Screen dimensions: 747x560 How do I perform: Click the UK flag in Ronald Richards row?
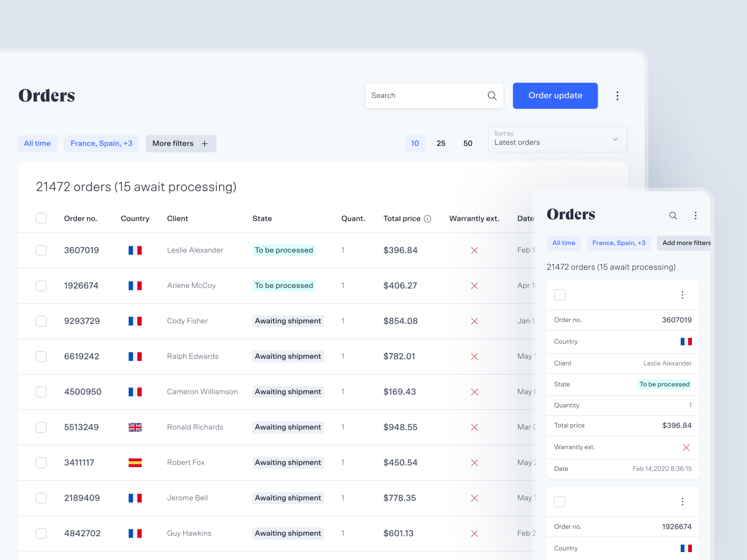[x=135, y=427]
